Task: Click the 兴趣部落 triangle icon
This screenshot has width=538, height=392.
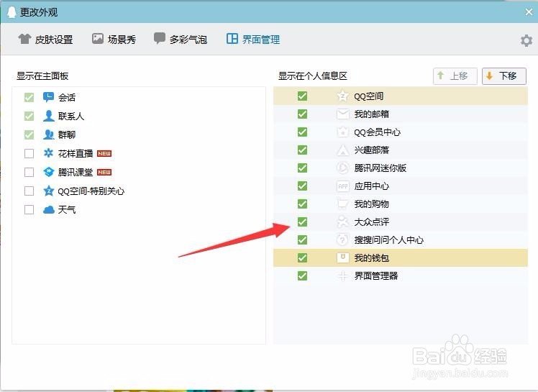Action: coord(342,150)
